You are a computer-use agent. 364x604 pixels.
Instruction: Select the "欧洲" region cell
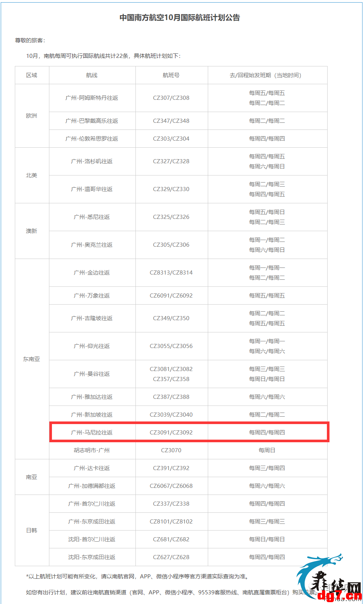pyautogui.click(x=32, y=116)
